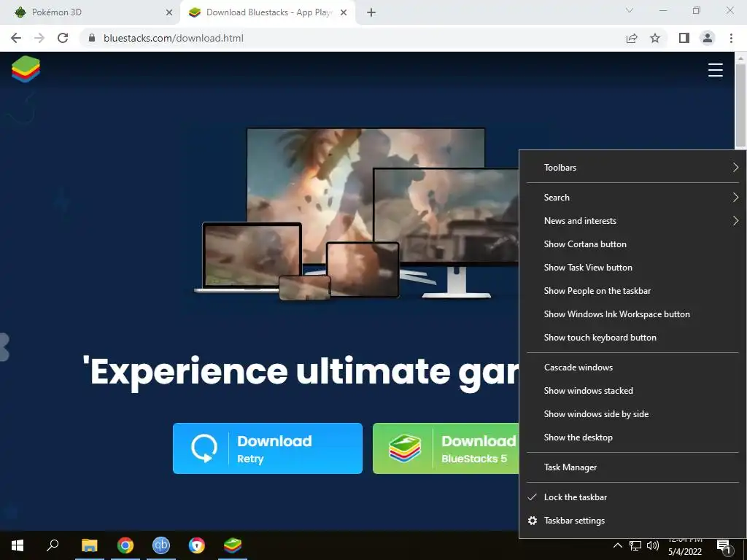Open a new tab with the plus button

coord(371,12)
